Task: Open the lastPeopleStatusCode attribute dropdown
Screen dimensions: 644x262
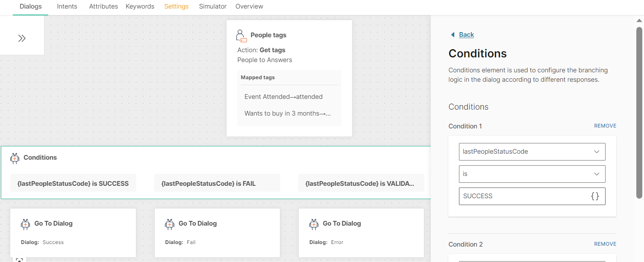Action: (532, 152)
